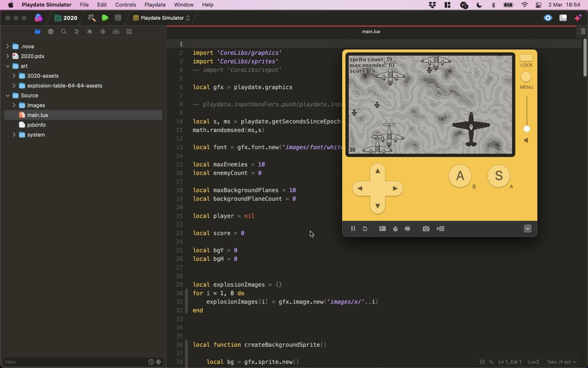588x368 pixels.
Task: Open the Help menu
Action: tap(208, 5)
